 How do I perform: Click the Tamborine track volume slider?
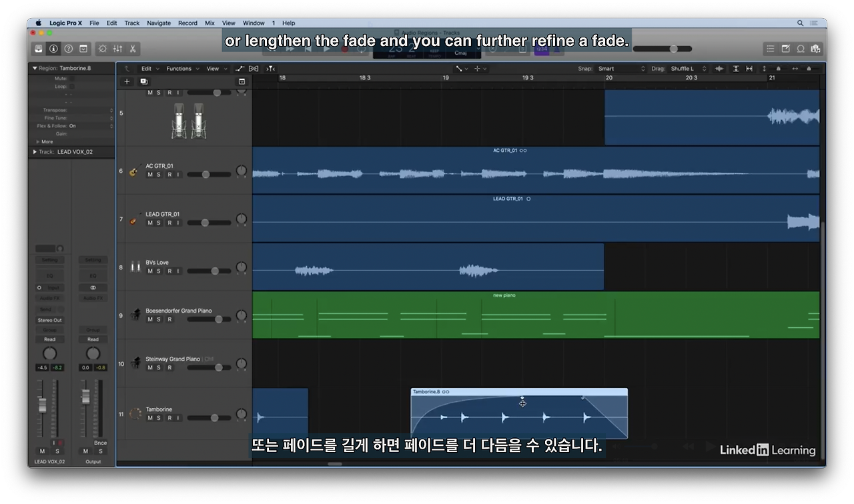[209, 418]
